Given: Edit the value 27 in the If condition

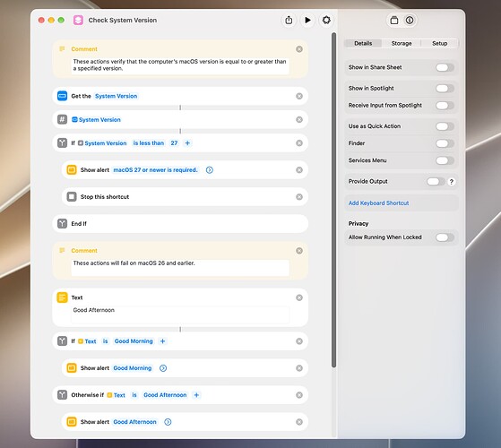Looking at the screenshot, I should click(174, 143).
